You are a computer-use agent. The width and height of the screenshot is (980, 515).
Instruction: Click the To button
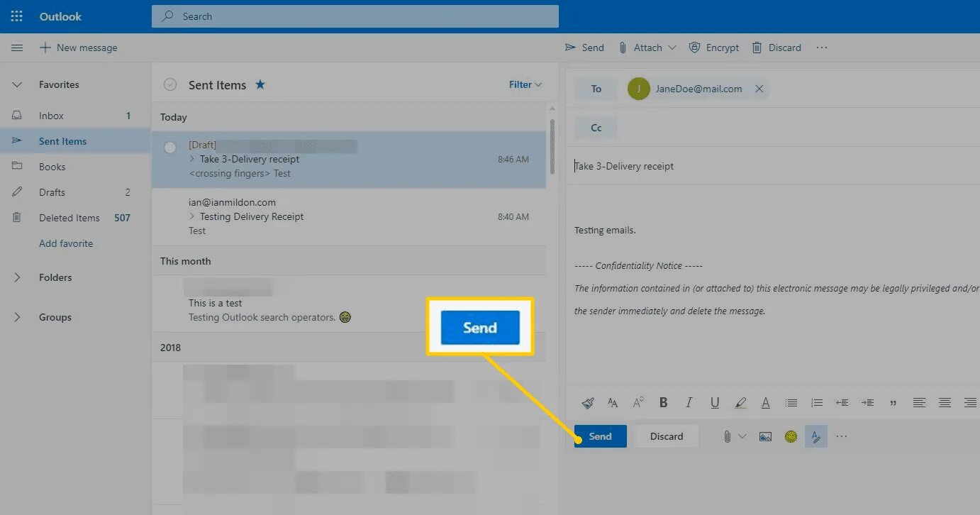point(596,89)
